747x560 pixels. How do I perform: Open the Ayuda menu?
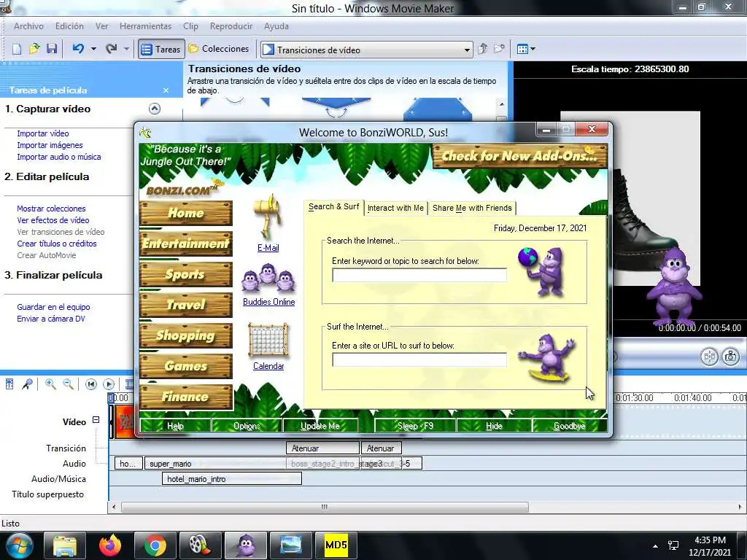pyautogui.click(x=276, y=26)
